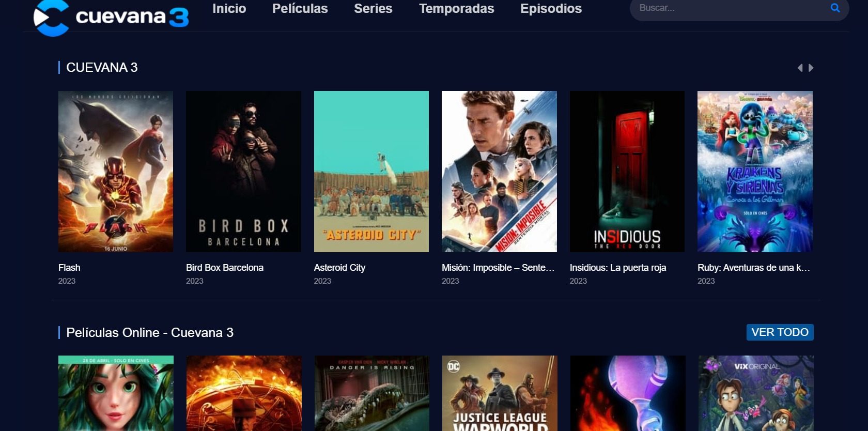Viewport: 868px width, 431px height.
Task: Click the Insidious: La puerta roja title
Action: coord(618,268)
